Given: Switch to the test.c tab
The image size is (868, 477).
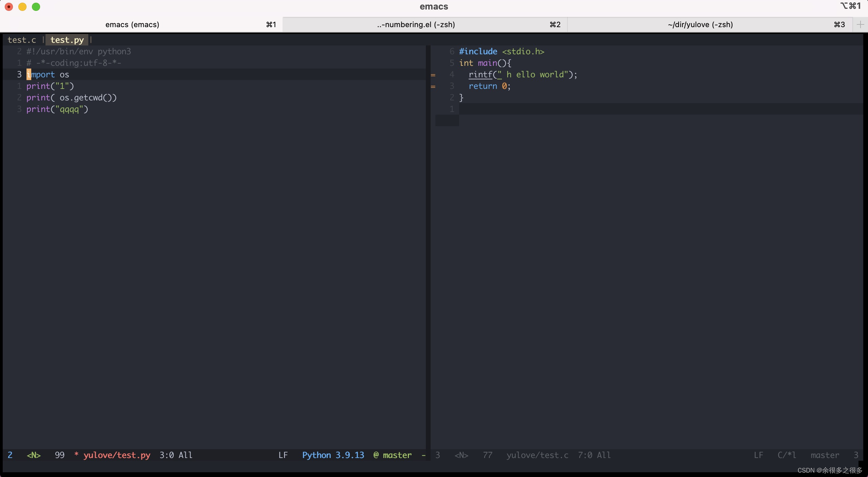Looking at the screenshot, I should tap(21, 39).
